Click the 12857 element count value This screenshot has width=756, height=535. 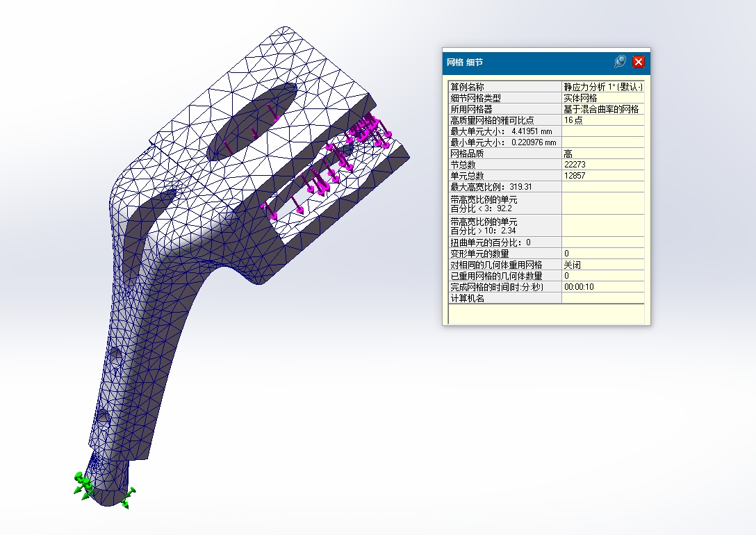coord(603,176)
